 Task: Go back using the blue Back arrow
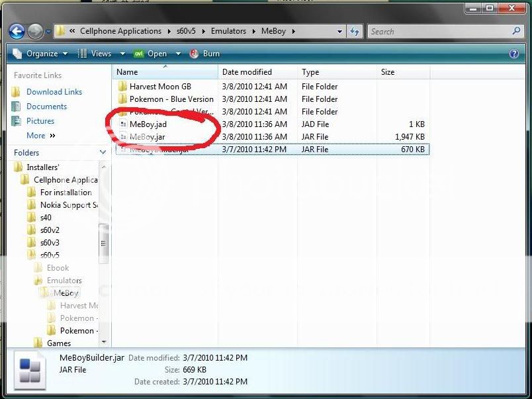[x=17, y=32]
